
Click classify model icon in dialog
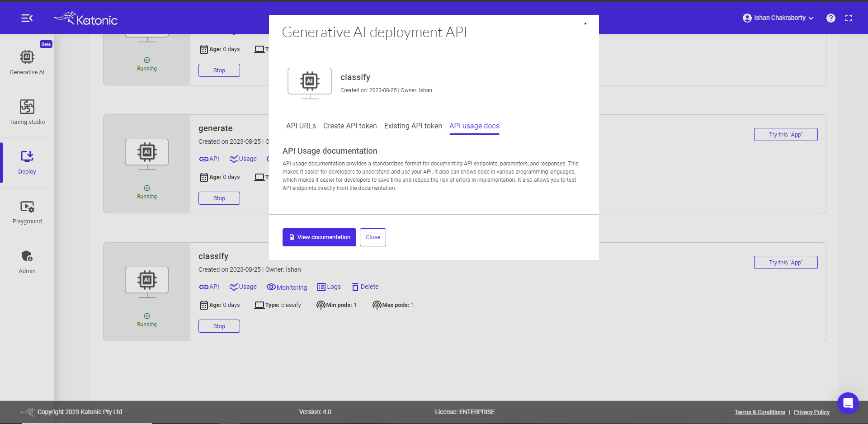[x=310, y=83]
